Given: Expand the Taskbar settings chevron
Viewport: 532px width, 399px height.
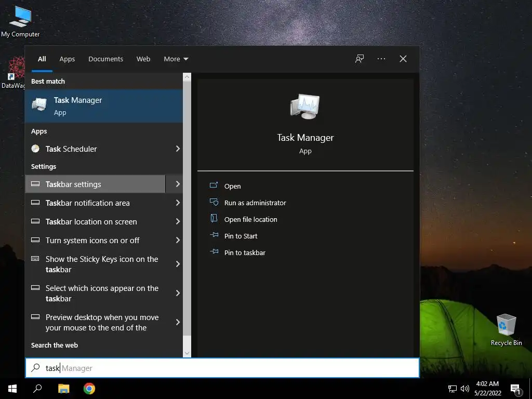Looking at the screenshot, I should pyautogui.click(x=178, y=184).
